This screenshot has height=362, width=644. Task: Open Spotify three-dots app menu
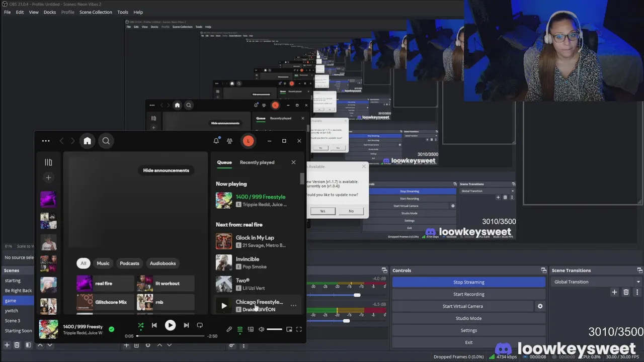(46, 141)
